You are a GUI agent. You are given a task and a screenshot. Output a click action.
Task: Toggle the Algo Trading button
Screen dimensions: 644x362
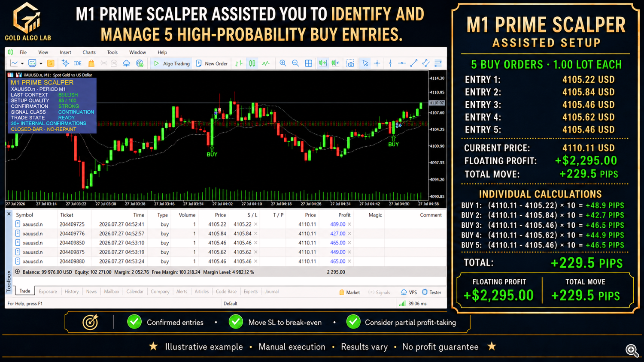(172, 63)
